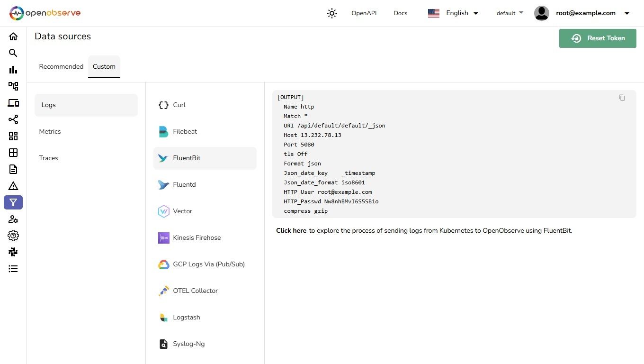Switch to the Recommended tab
Viewport: 644px width, 364px height.
(x=61, y=67)
